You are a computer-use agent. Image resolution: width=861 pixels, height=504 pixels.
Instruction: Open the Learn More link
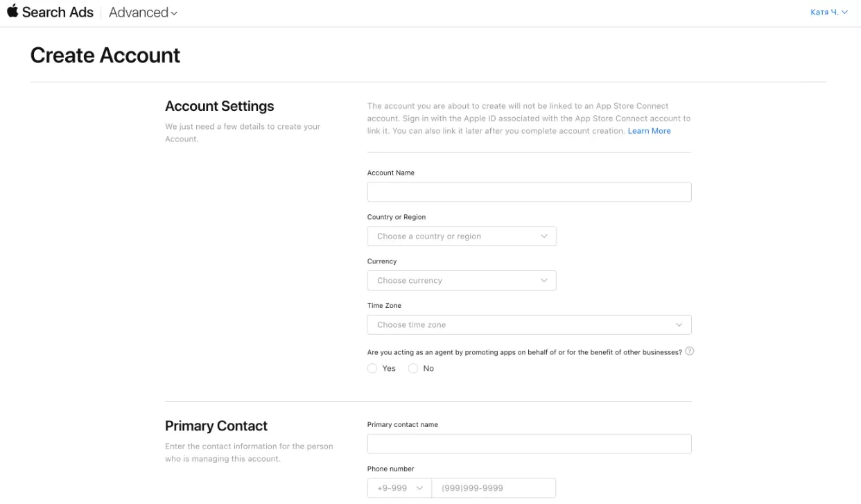pos(649,131)
